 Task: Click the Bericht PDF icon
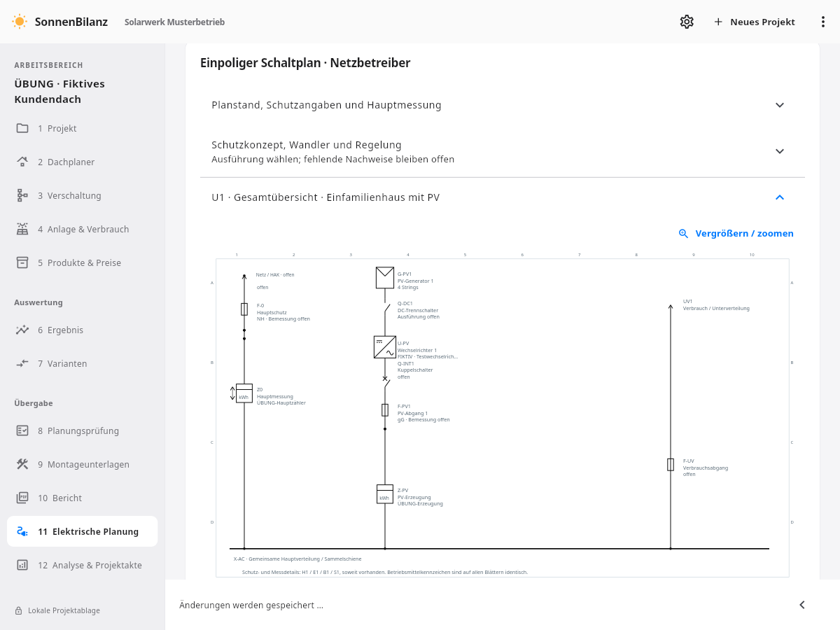(x=22, y=498)
